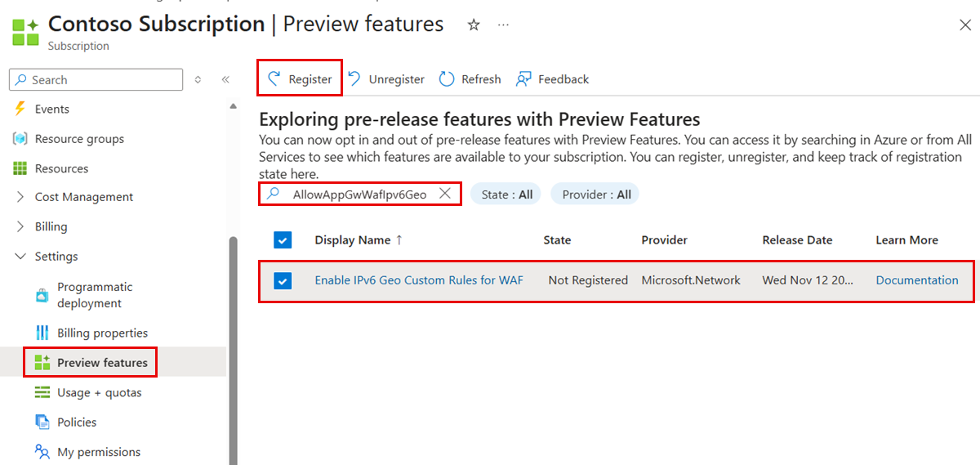Sort by the Provider column header

tap(664, 239)
